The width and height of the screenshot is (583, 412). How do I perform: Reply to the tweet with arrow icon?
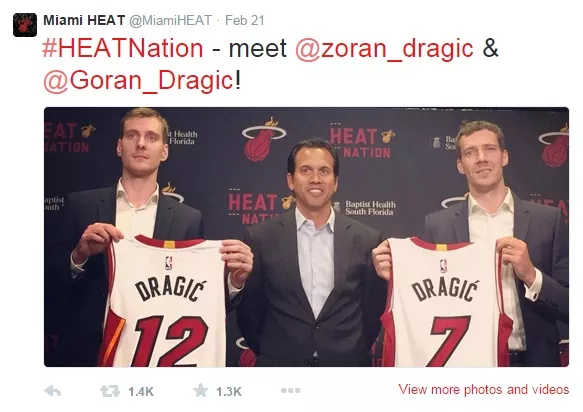pos(52,391)
